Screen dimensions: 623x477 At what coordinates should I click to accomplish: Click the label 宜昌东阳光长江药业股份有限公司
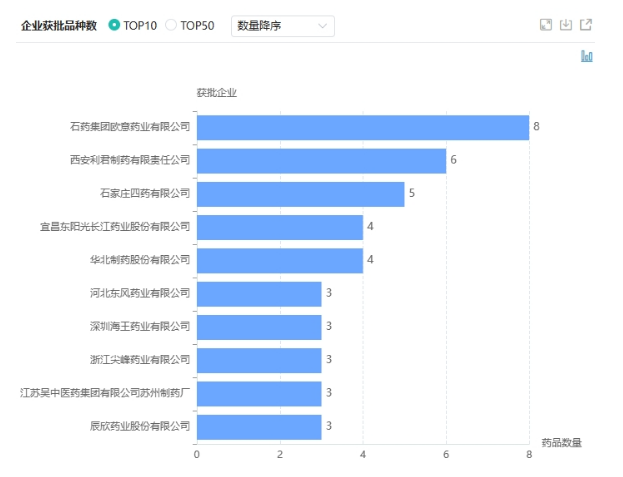coord(115,227)
